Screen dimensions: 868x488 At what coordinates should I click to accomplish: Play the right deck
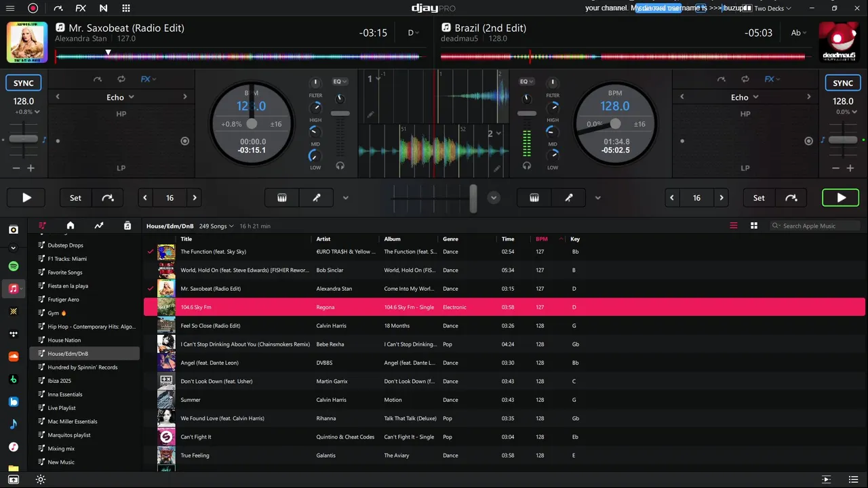(841, 198)
